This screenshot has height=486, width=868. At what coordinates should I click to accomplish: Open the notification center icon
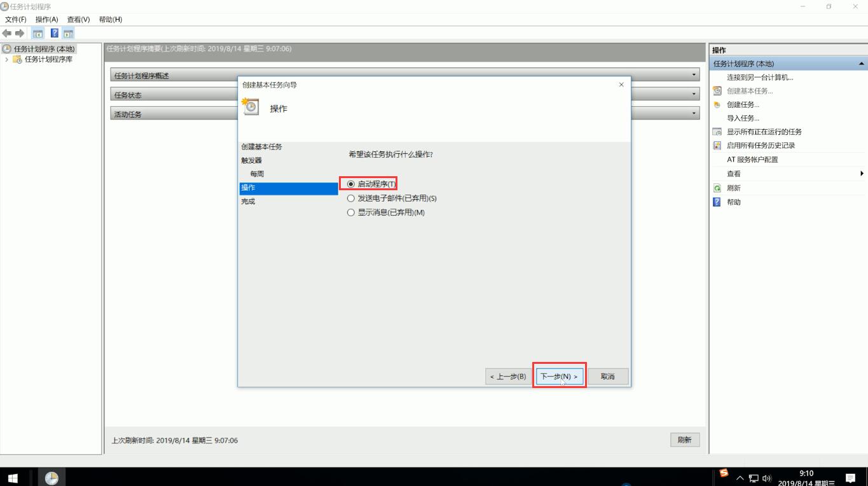click(x=850, y=478)
